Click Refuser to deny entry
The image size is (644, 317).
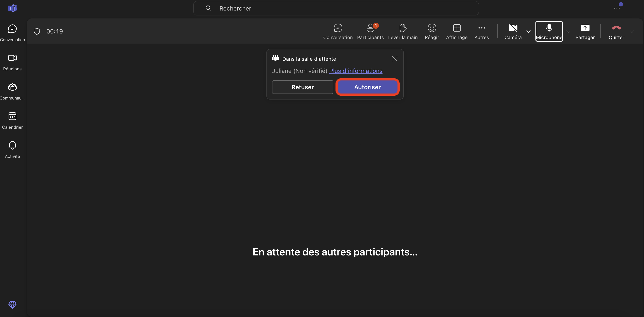tap(302, 87)
